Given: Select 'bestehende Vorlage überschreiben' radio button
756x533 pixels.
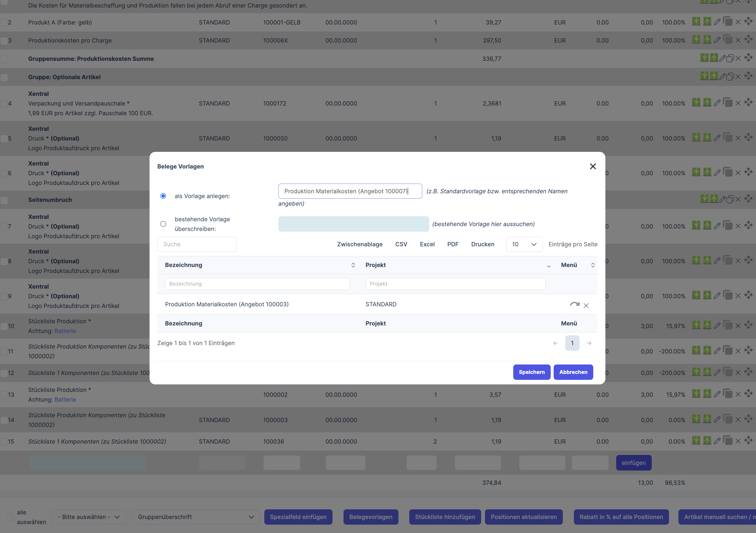Looking at the screenshot, I should [163, 224].
